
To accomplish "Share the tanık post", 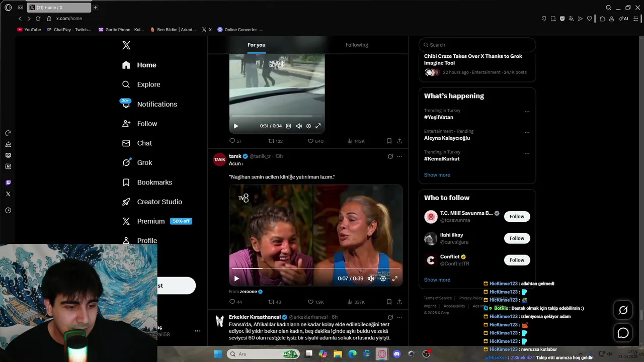I will [399, 302].
